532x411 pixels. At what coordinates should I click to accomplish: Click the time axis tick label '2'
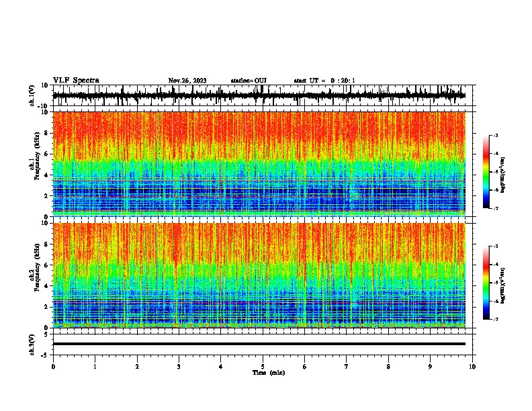137,367
